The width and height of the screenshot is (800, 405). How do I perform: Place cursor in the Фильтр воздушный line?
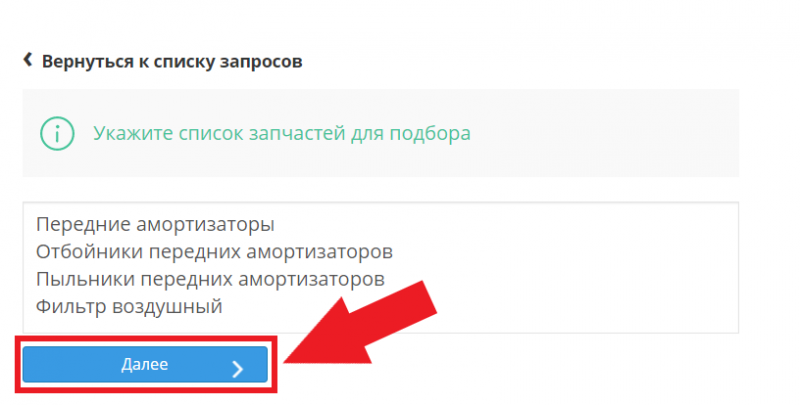click(x=129, y=307)
